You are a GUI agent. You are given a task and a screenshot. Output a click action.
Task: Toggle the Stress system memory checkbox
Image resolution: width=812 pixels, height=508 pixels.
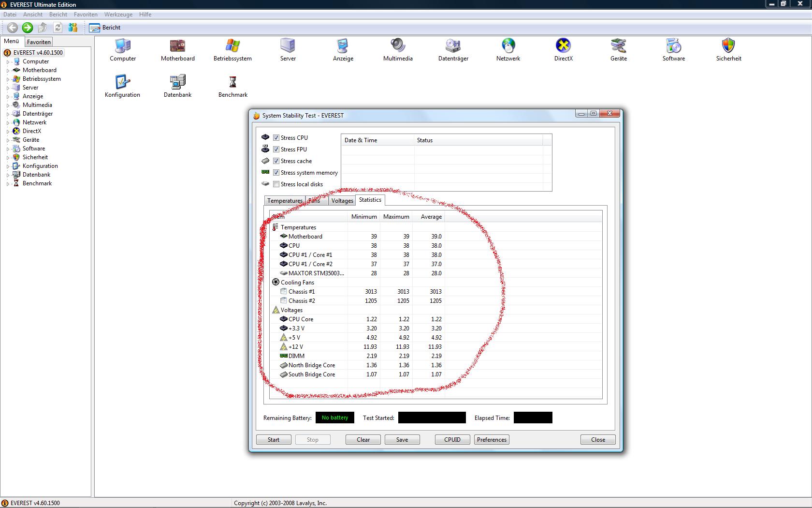click(276, 173)
